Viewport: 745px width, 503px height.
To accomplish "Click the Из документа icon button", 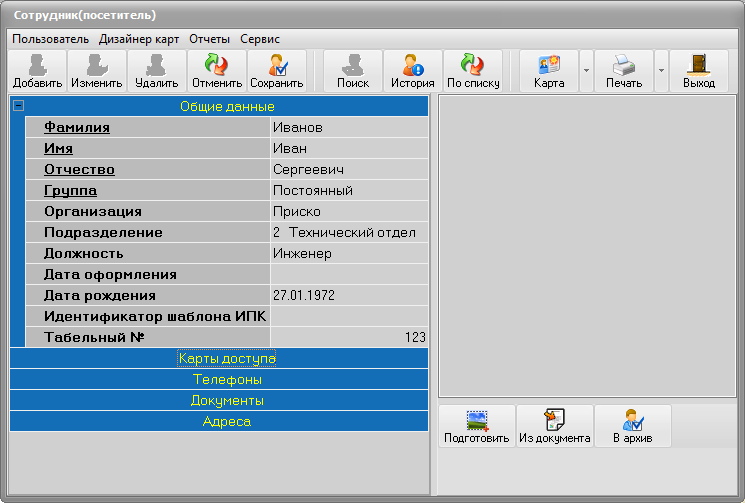I will click(x=555, y=426).
